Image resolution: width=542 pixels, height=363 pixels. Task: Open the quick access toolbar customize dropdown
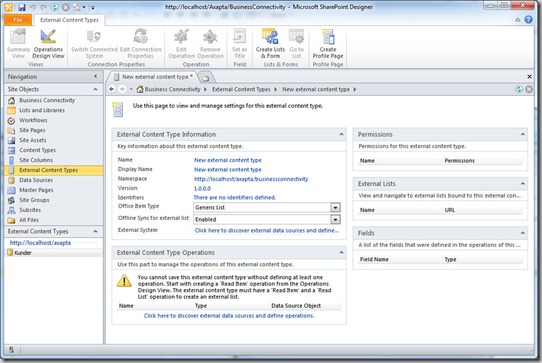[x=93, y=7]
